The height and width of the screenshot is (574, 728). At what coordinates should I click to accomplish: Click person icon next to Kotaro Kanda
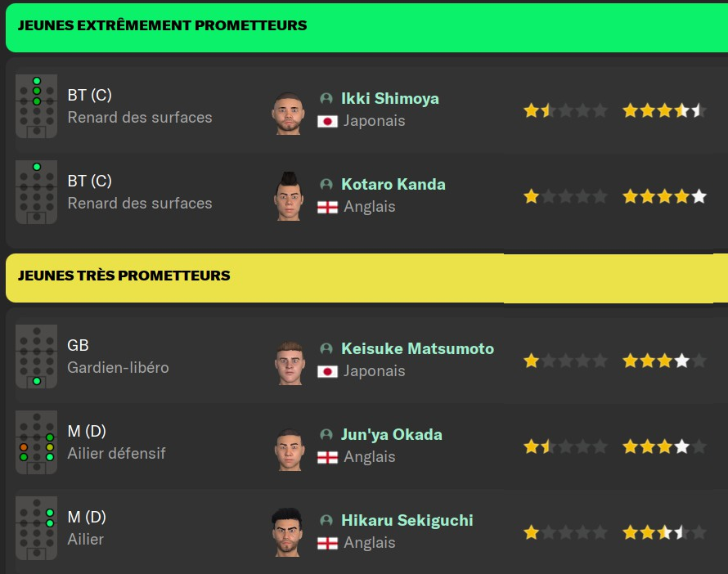(326, 184)
